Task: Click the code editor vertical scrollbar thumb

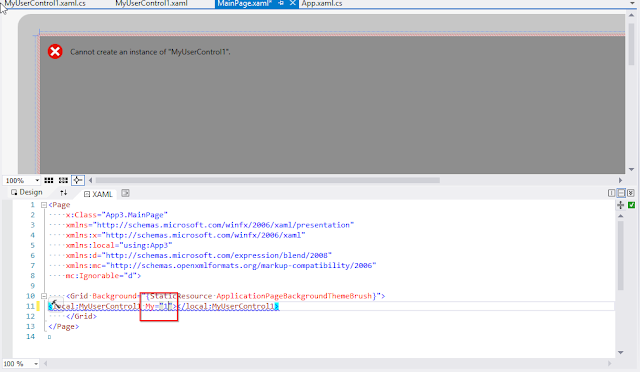Action: click(x=621, y=255)
